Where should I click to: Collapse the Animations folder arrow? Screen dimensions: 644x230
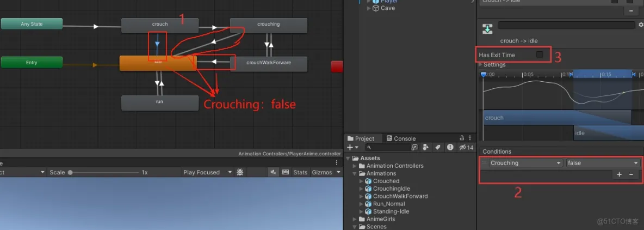tap(355, 174)
